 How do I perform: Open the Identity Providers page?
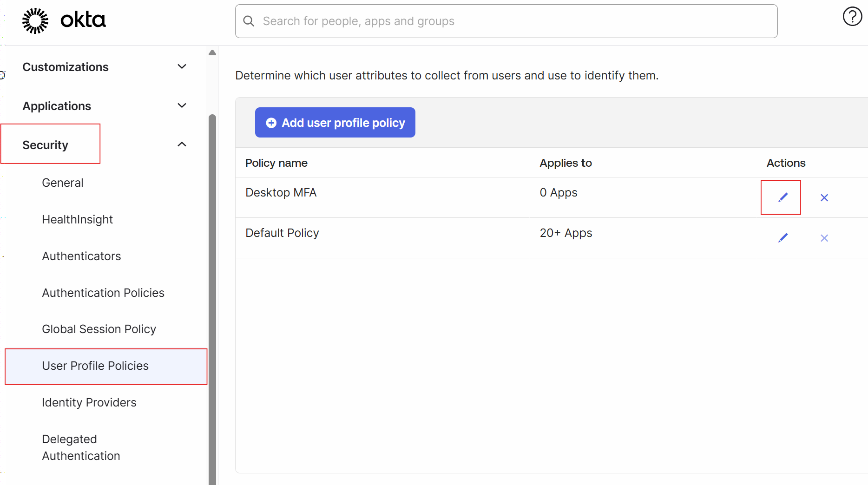(x=89, y=402)
